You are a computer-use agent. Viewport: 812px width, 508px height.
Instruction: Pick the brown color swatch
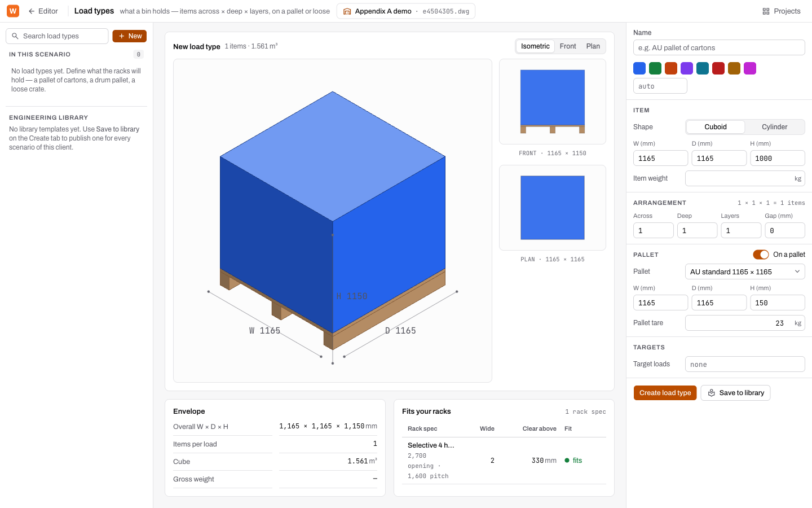tap(734, 68)
